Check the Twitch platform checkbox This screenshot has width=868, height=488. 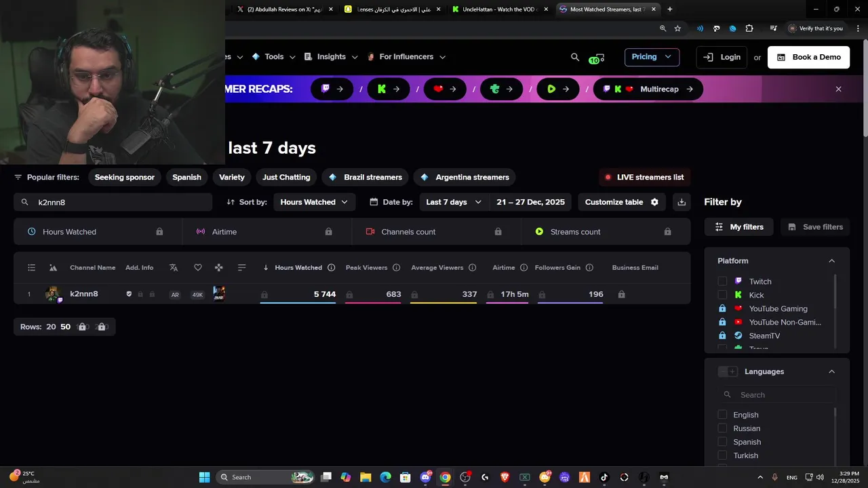pyautogui.click(x=722, y=281)
